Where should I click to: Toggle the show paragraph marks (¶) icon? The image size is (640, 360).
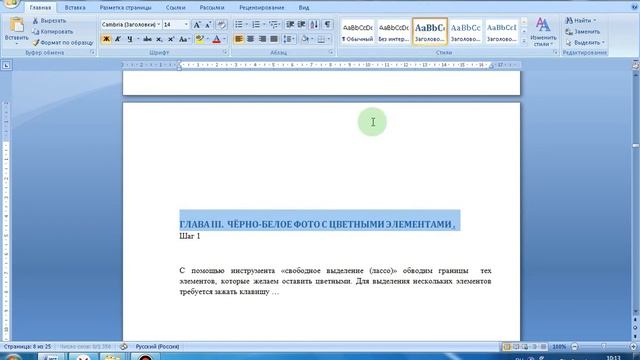[327, 25]
